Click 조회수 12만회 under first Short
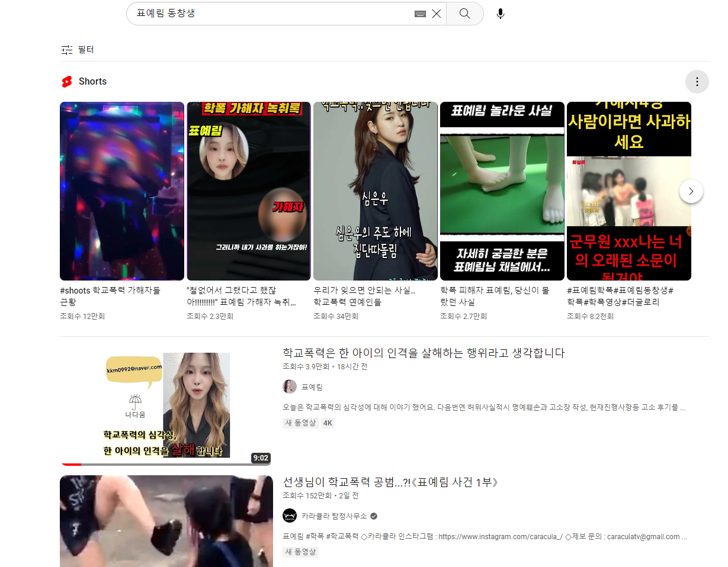The width and height of the screenshot is (728, 567). pos(82,317)
